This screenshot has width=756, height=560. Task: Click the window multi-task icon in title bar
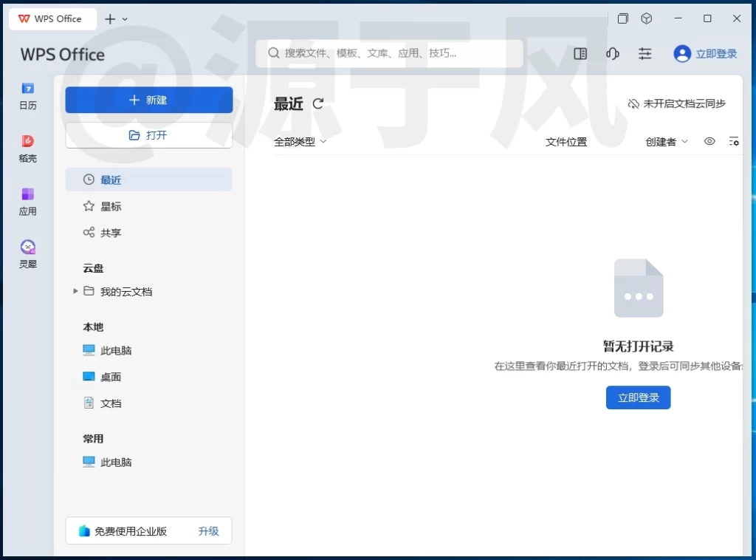tap(623, 18)
